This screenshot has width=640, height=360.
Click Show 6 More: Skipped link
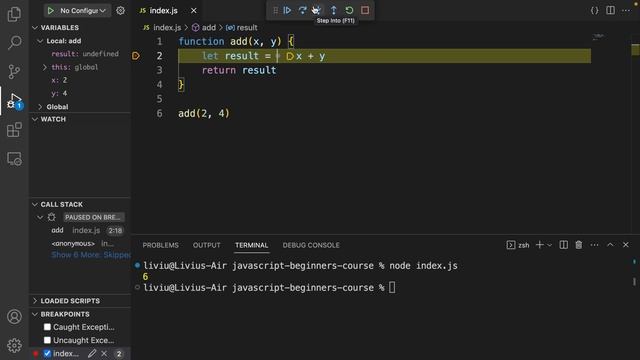(91, 255)
